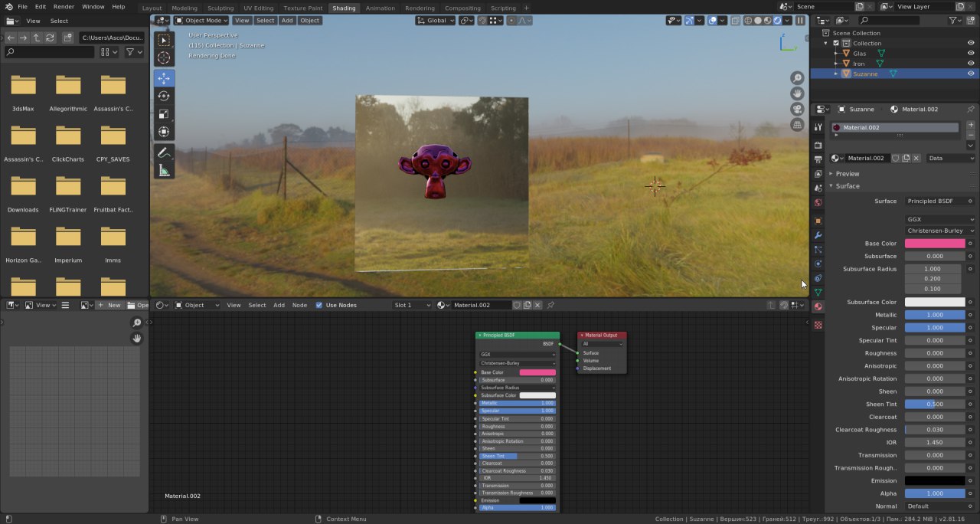Click Add in 3D viewport header

click(x=287, y=20)
